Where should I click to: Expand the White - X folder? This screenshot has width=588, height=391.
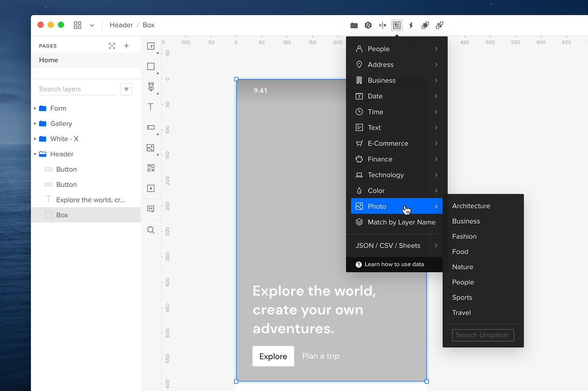(x=35, y=139)
